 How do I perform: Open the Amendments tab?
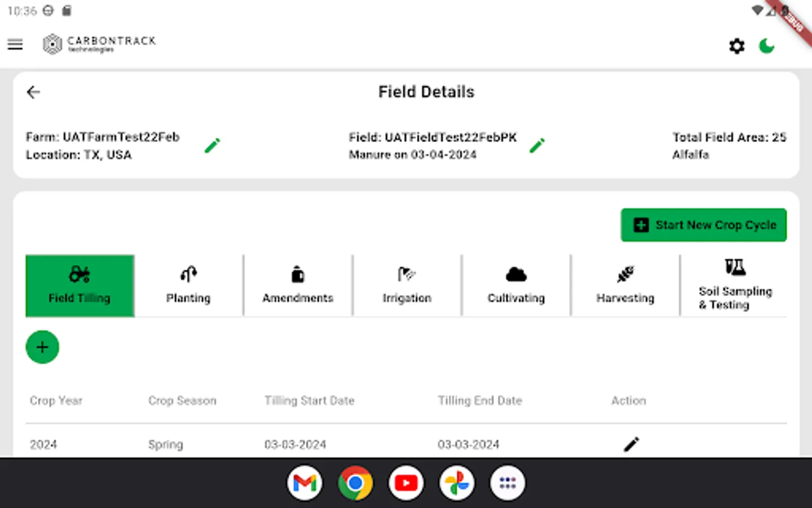298,286
